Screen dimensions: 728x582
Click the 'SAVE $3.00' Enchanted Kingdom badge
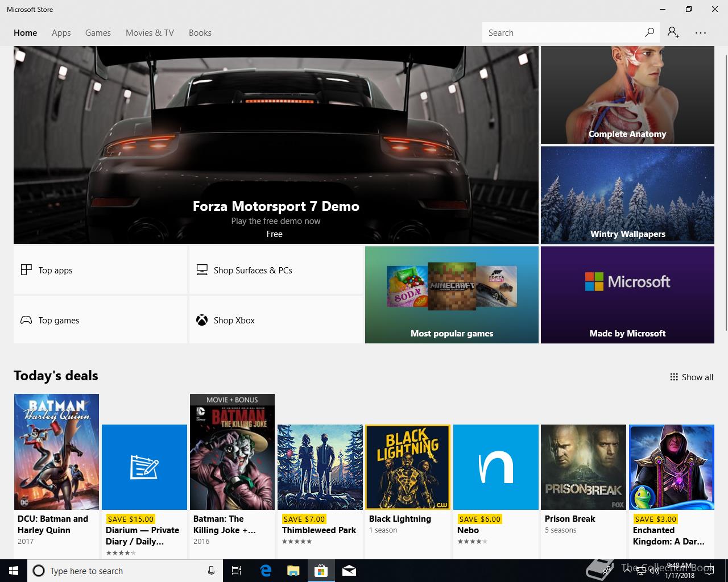656,519
